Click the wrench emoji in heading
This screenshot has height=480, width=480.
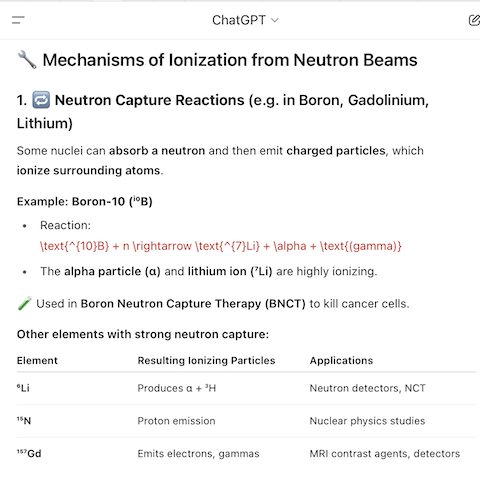point(27,60)
